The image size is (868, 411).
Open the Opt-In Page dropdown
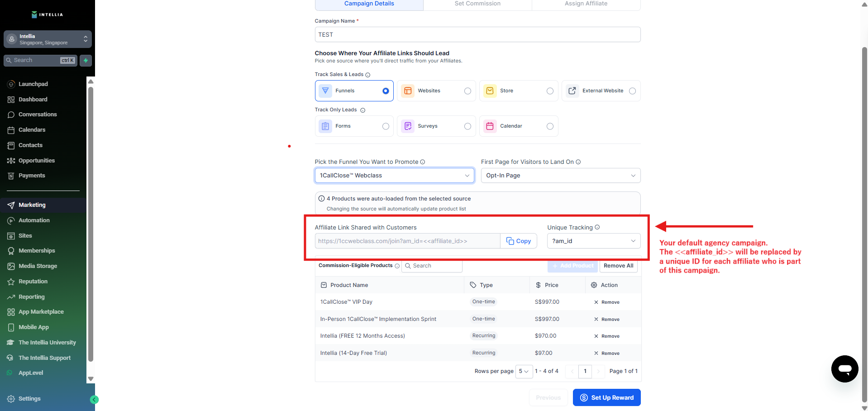click(x=560, y=176)
